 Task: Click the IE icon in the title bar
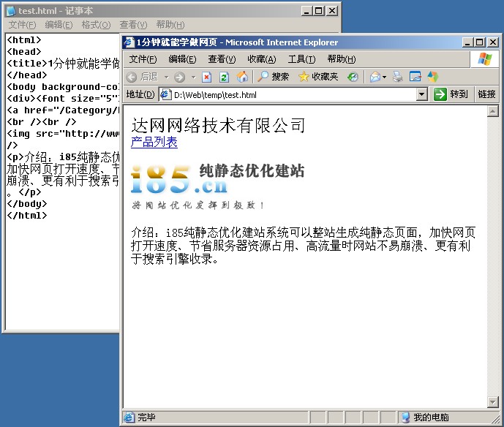129,42
